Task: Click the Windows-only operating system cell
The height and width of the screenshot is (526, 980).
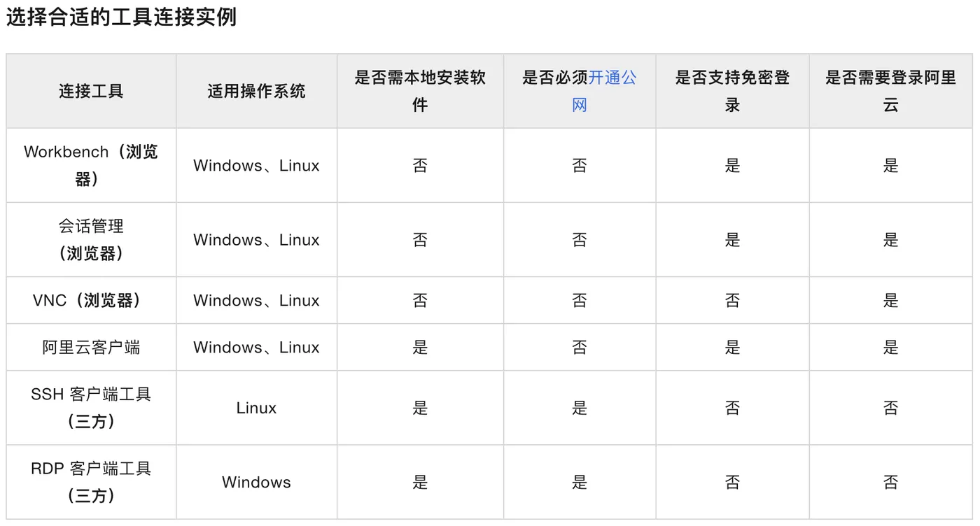Action: 256,482
